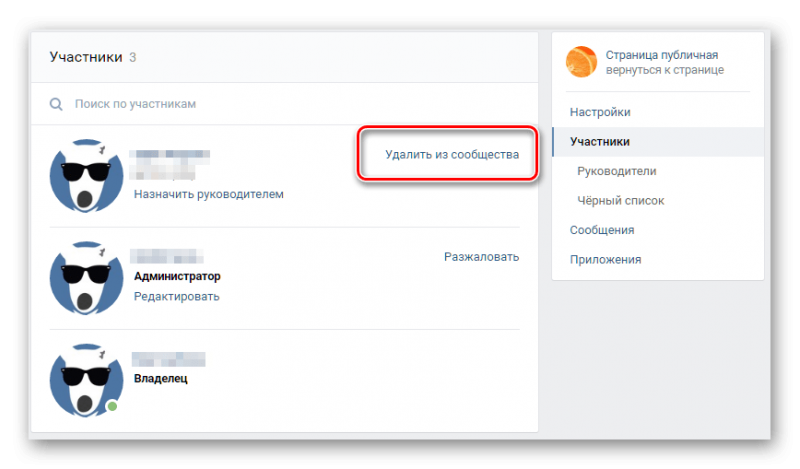Screen dimensions: 800x469
Task: Open Настройки in the side menu
Action: click(599, 112)
